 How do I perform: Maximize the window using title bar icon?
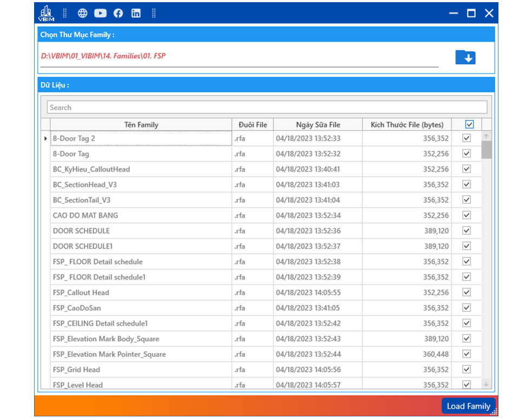pyautogui.click(x=471, y=14)
